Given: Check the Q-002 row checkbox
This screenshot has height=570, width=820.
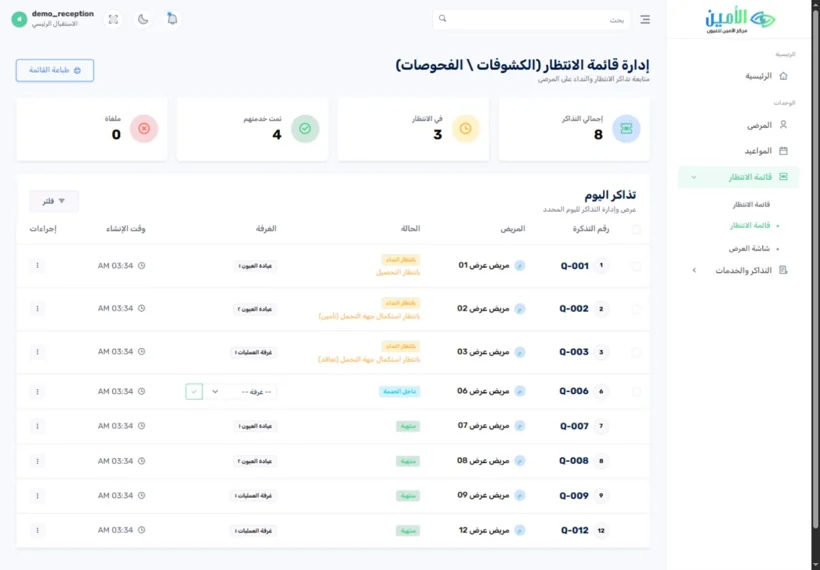Looking at the screenshot, I should point(636,309).
